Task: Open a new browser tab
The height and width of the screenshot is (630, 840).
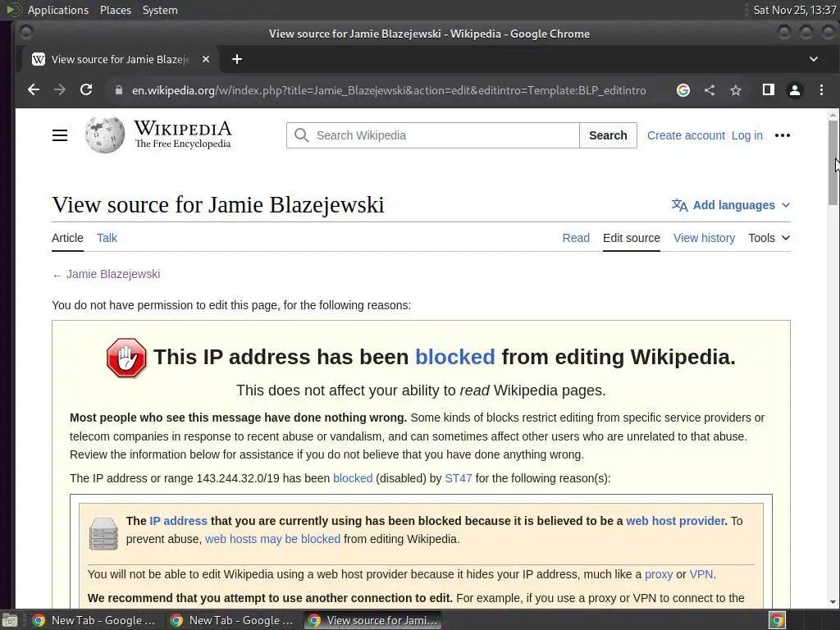Action: 237,59
